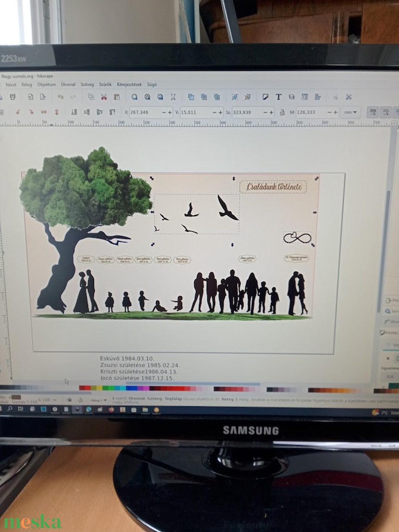Pick the red swatch in the color palette
This screenshot has height=532, width=399.
(x=85, y=388)
